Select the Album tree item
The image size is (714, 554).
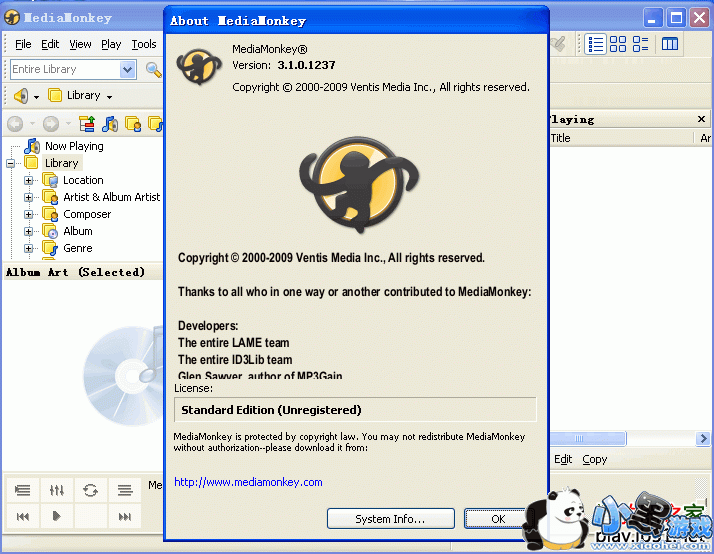coord(78,231)
